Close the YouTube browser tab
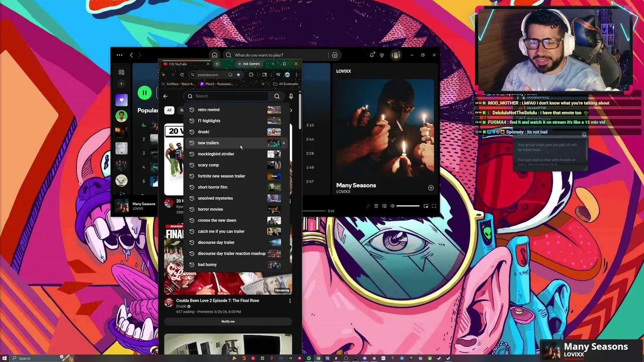This screenshot has height=362, width=644. [x=208, y=64]
